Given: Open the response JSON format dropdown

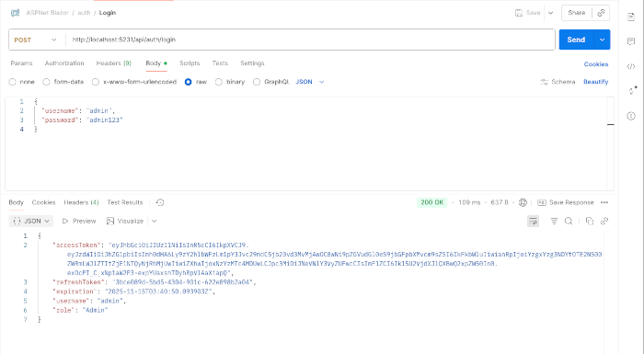Looking at the screenshot, I should pos(31,221).
